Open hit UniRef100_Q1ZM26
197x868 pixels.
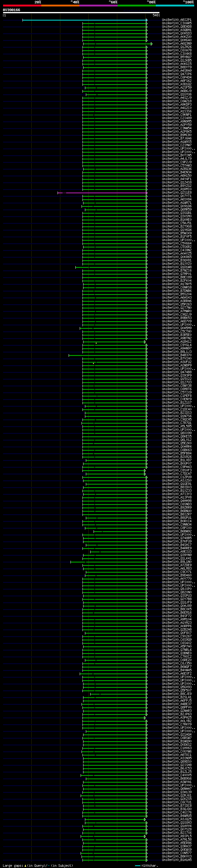point(176,47)
